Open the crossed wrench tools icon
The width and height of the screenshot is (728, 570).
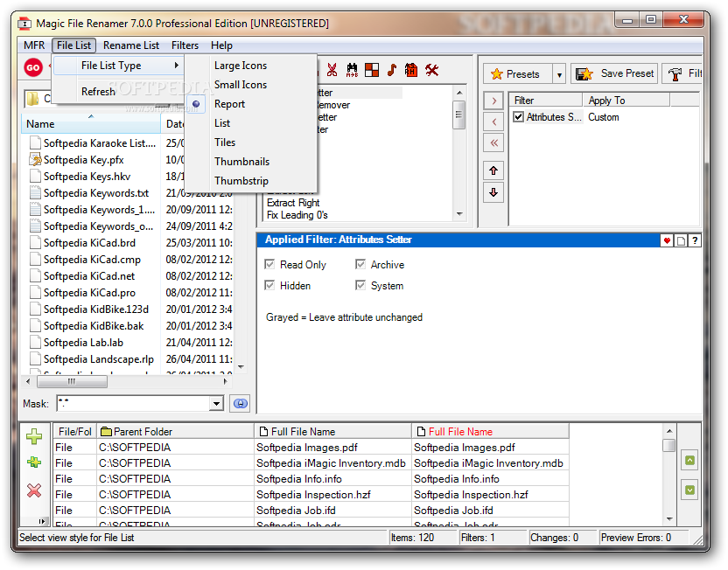431,70
